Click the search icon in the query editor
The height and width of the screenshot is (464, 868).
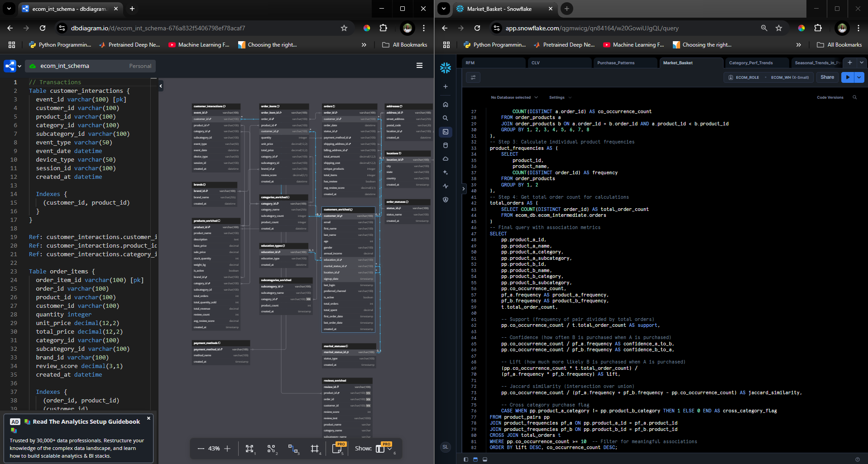[854, 97]
